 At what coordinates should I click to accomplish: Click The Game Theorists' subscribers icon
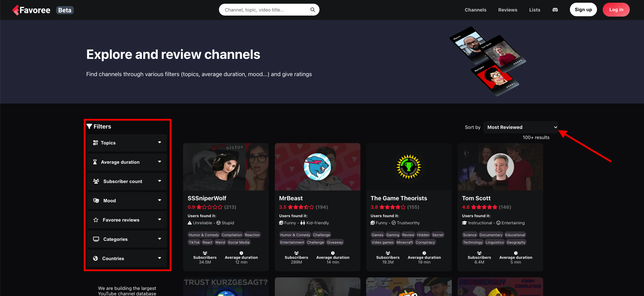click(x=388, y=253)
